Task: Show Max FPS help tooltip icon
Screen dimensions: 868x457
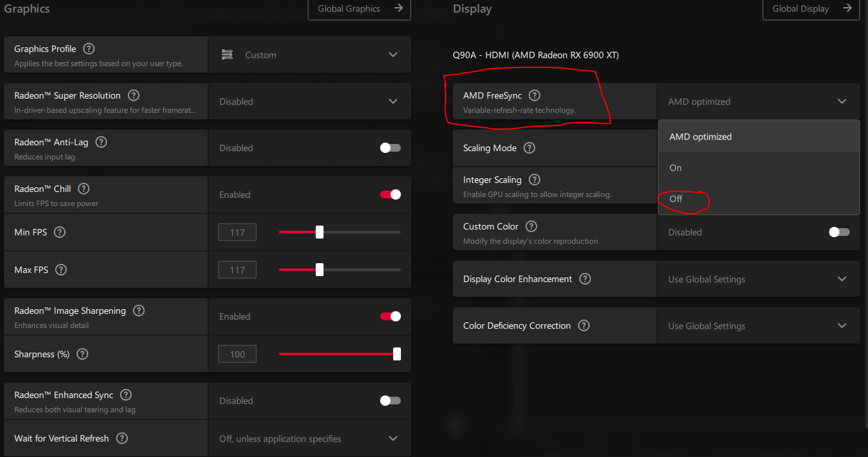Action: (61, 270)
